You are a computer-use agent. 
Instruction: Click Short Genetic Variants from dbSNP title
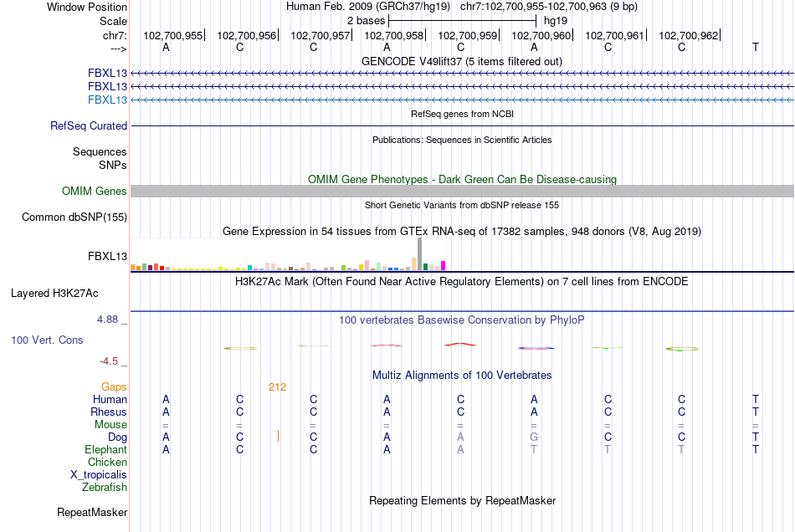462,205
